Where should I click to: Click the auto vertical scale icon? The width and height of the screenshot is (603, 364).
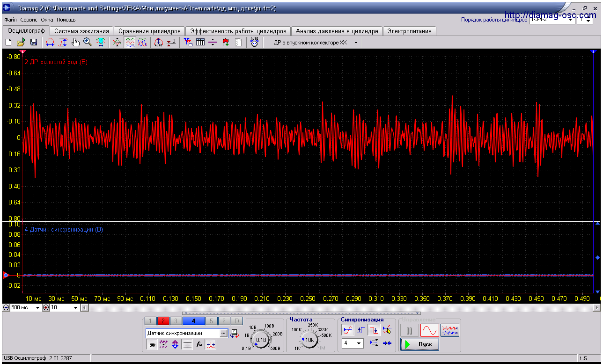point(159,43)
